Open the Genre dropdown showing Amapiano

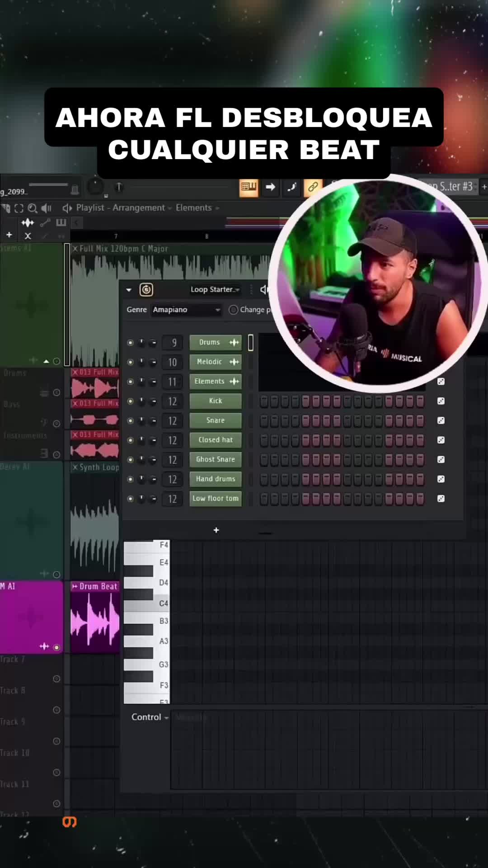click(186, 310)
